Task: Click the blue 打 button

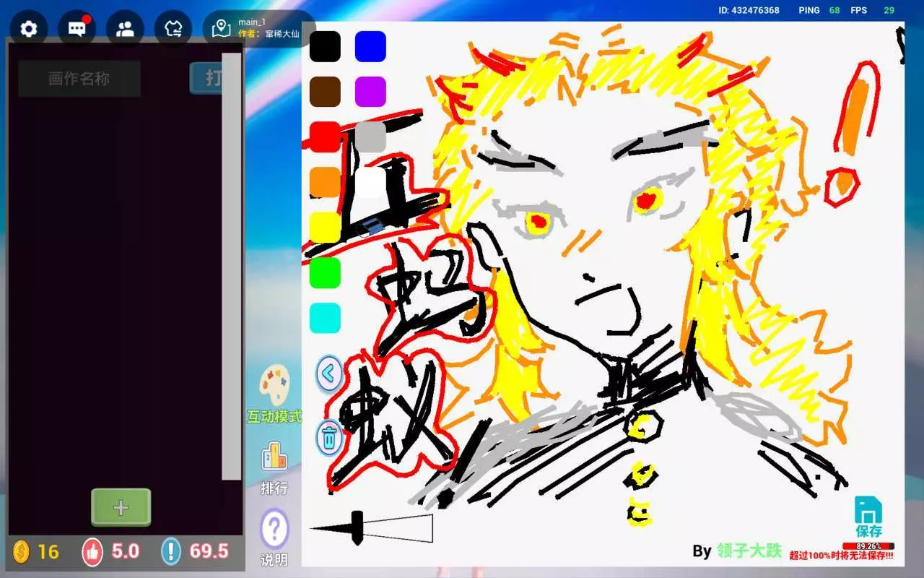Action: tap(206, 78)
